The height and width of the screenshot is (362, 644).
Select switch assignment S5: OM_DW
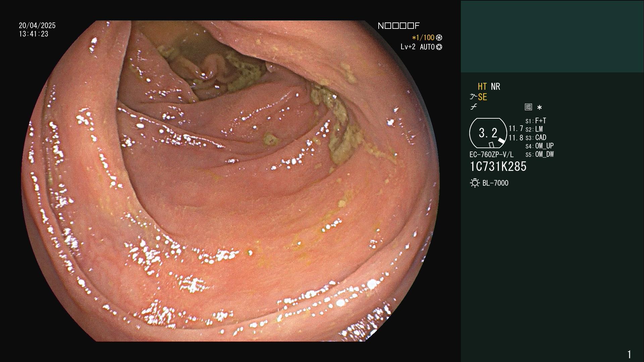(x=539, y=155)
